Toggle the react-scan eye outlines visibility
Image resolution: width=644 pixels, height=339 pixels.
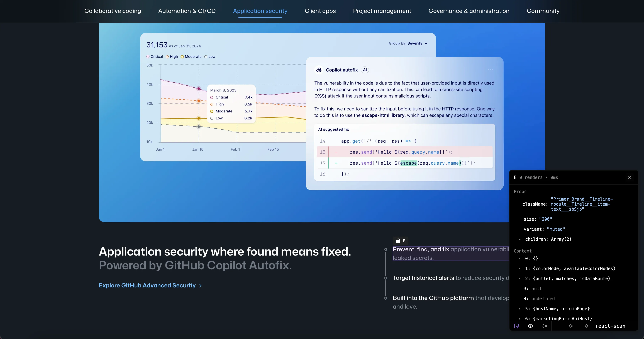(x=530, y=326)
